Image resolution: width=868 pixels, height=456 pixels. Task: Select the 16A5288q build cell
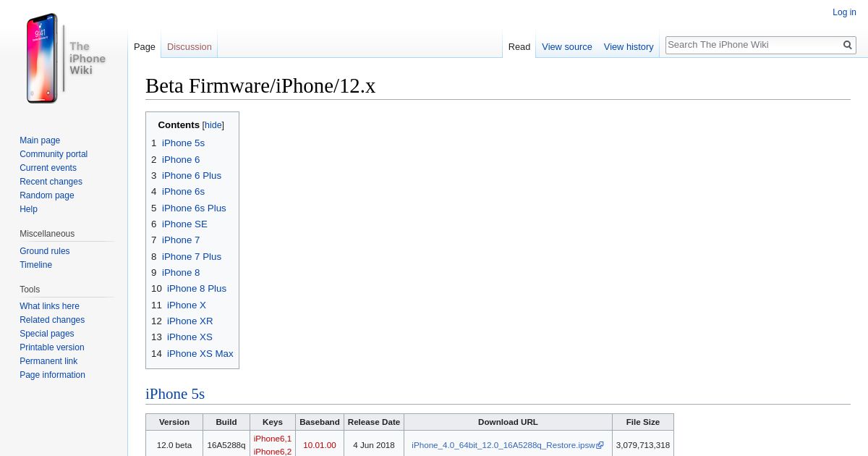(x=226, y=445)
